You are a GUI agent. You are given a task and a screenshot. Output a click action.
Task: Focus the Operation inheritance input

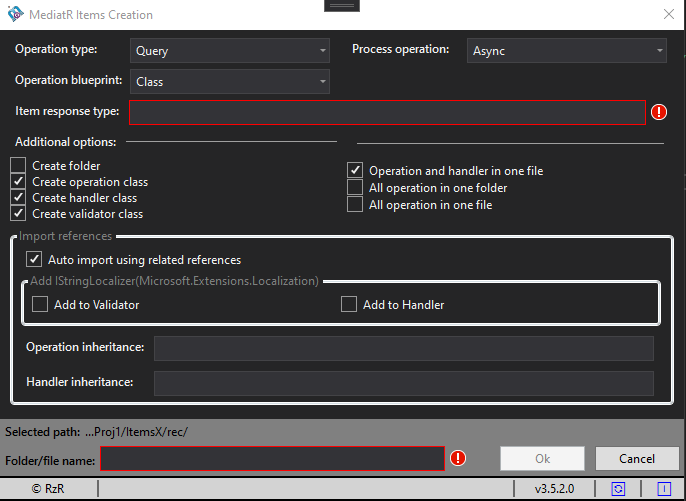[404, 348]
